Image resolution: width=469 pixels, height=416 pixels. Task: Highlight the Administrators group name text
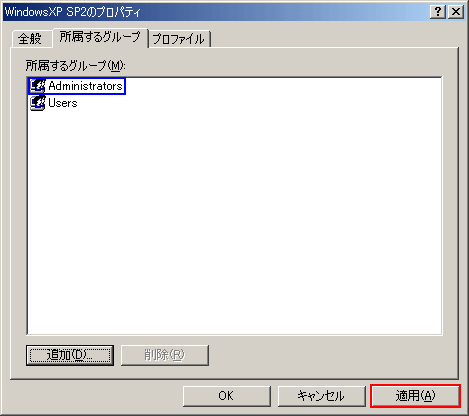(85, 86)
